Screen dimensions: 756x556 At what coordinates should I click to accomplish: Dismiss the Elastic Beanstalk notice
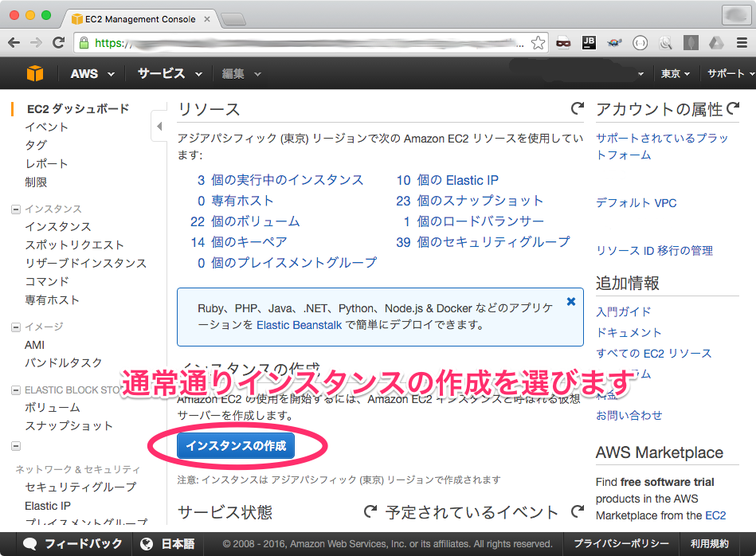click(571, 301)
